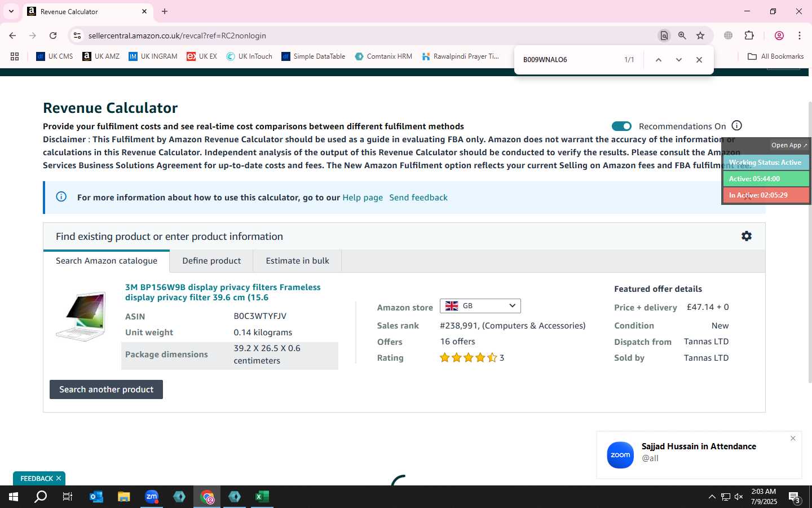Open the Zoom notification logo

pyautogui.click(x=620, y=455)
